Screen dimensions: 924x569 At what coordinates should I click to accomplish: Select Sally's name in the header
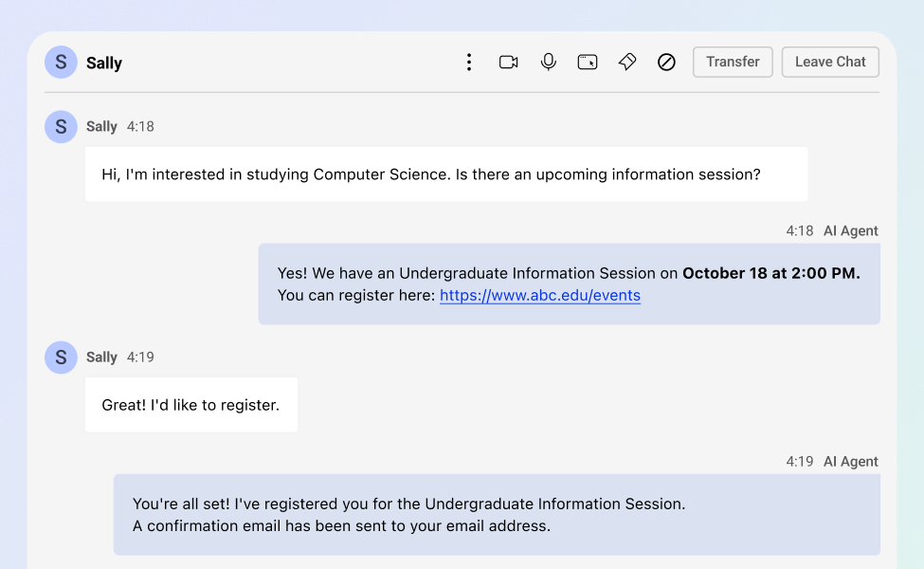104,64
